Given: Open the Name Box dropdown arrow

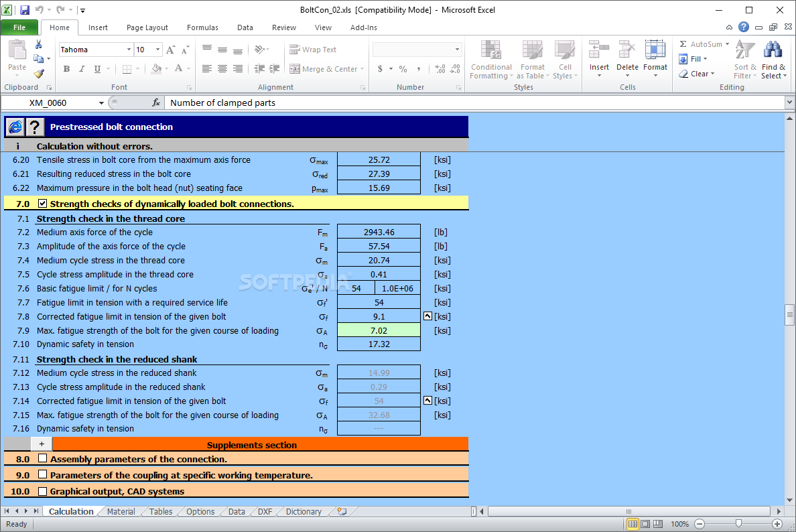Looking at the screenshot, I should (102, 103).
